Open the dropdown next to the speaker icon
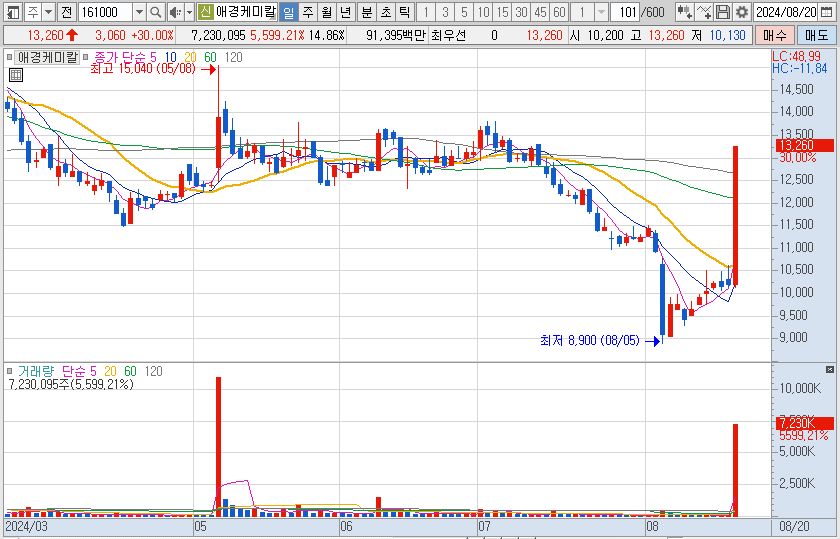The image size is (840, 539). click(189, 12)
